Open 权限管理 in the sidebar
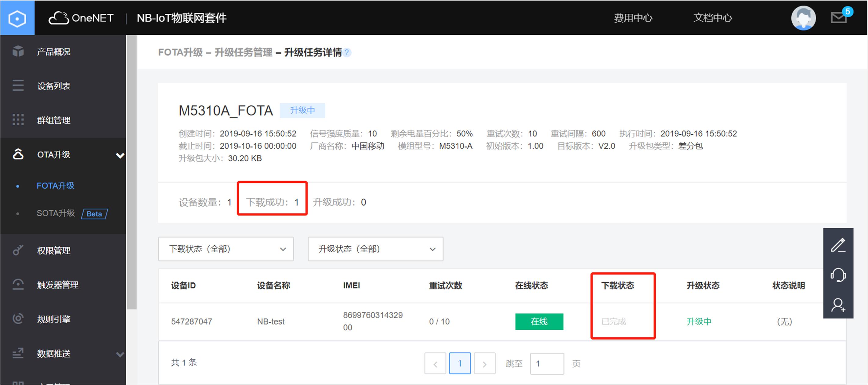The height and width of the screenshot is (385, 868). [54, 250]
